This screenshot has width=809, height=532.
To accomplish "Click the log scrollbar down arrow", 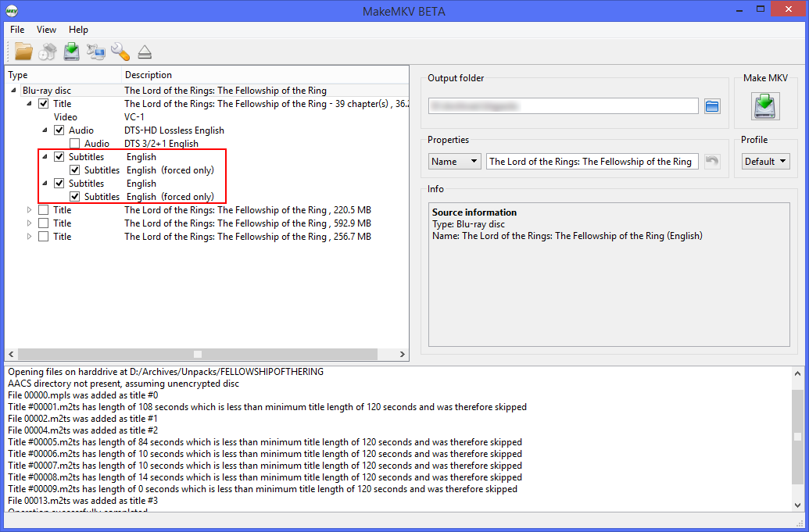I will click(797, 505).
